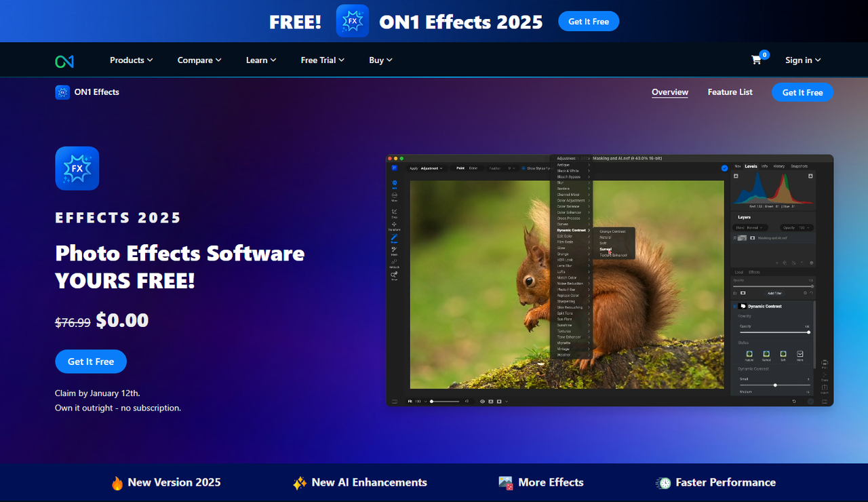Image resolution: width=868 pixels, height=502 pixels.
Task: Open the Compare dropdown menu
Action: click(x=199, y=60)
